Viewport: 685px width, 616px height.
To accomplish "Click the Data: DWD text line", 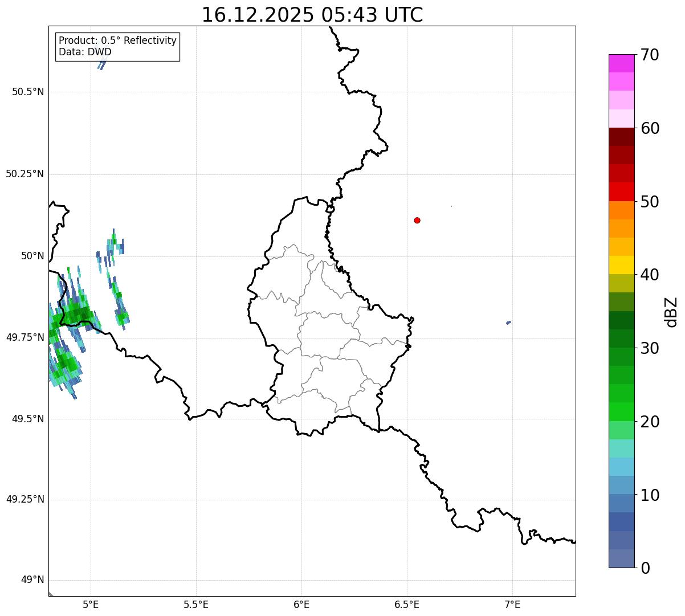I will (85, 52).
